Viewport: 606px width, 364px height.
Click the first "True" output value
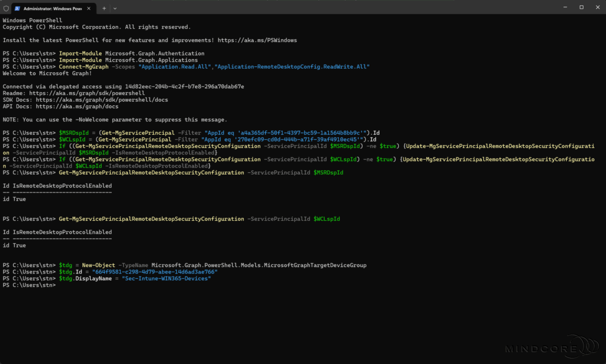point(20,199)
